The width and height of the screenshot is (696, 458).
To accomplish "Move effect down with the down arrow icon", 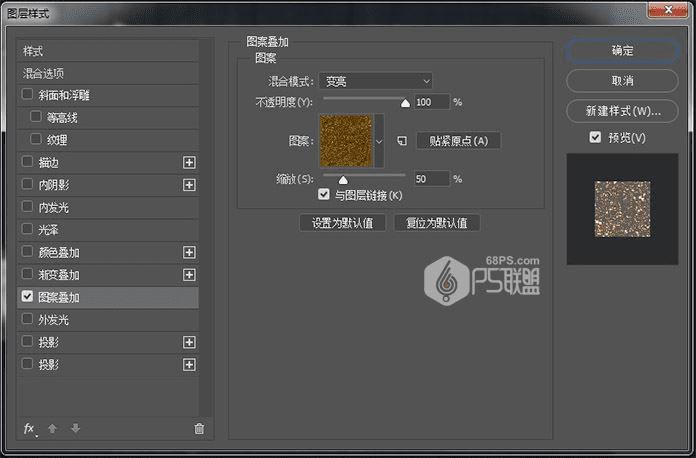I will pyautogui.click(x=75, y=428).
